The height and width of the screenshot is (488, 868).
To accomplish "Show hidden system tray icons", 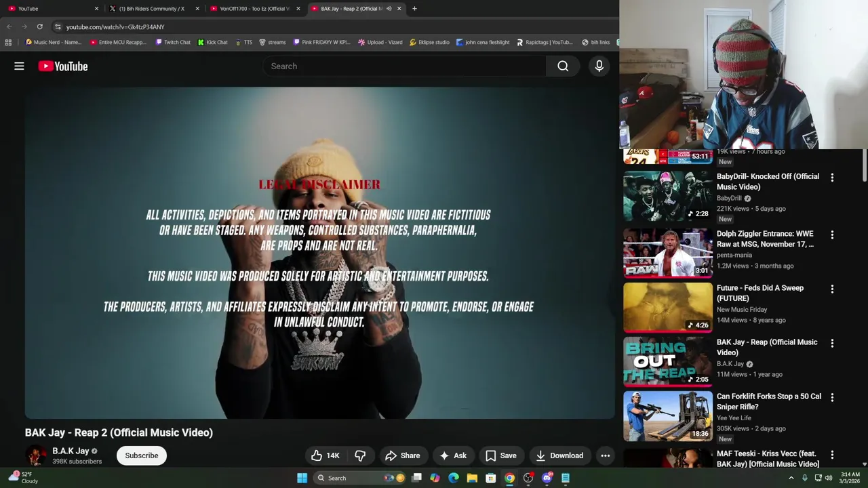I will [x=791, y=478].
